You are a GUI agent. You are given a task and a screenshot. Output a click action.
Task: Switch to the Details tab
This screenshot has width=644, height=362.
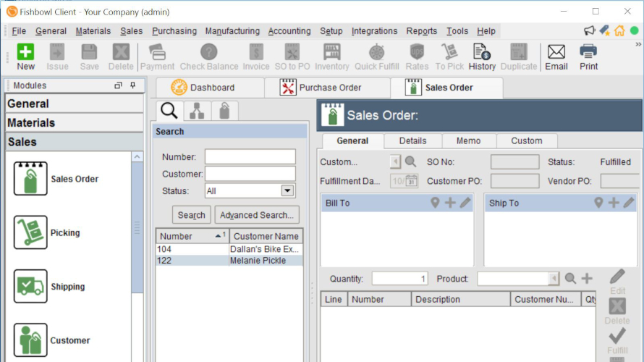point(412,140)
